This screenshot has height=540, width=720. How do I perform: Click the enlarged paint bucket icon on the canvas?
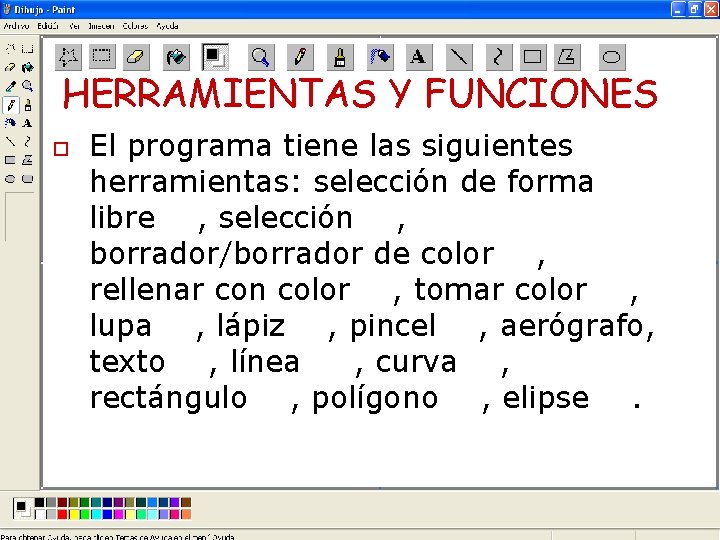tap(176, 57)
